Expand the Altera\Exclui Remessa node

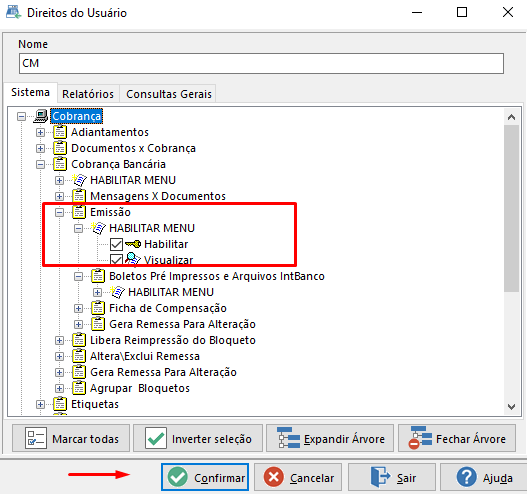coord(59,356)
